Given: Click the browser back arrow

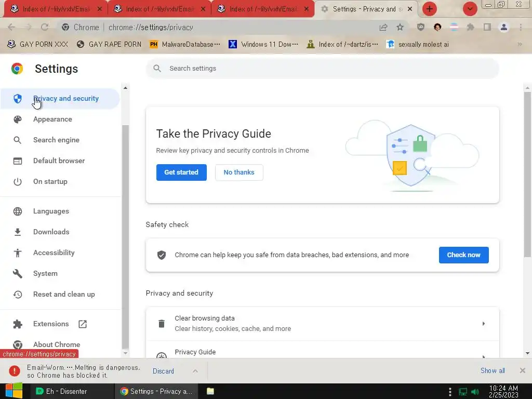Looking at the screenshot, I should tap(11, 27).
